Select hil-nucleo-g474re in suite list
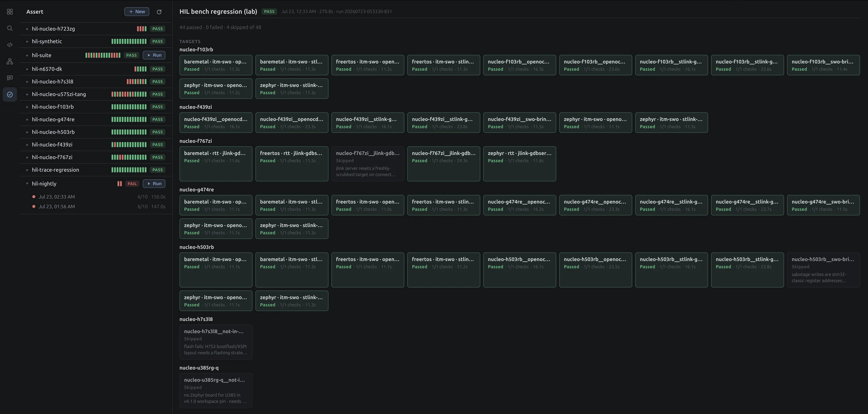This screenshot has height=414, width=868. click(x=96, y=119)
